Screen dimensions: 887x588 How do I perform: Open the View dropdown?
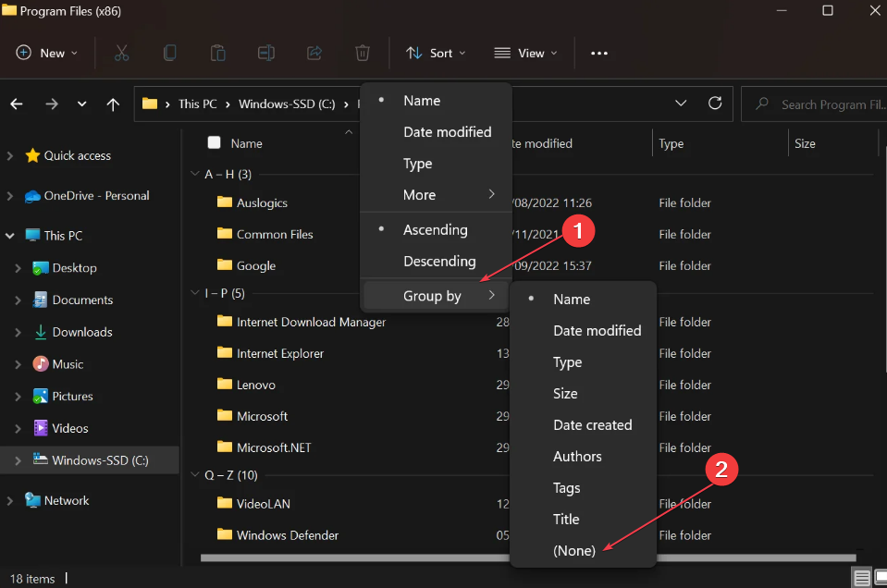(526, 54)
